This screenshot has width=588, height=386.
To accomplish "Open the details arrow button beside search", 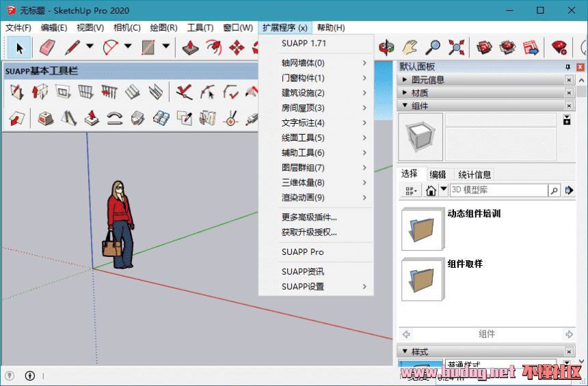I will tap(570, 191).
